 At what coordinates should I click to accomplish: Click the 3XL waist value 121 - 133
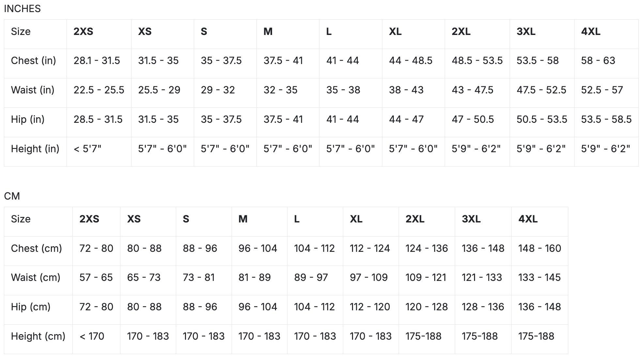[482, 278]
